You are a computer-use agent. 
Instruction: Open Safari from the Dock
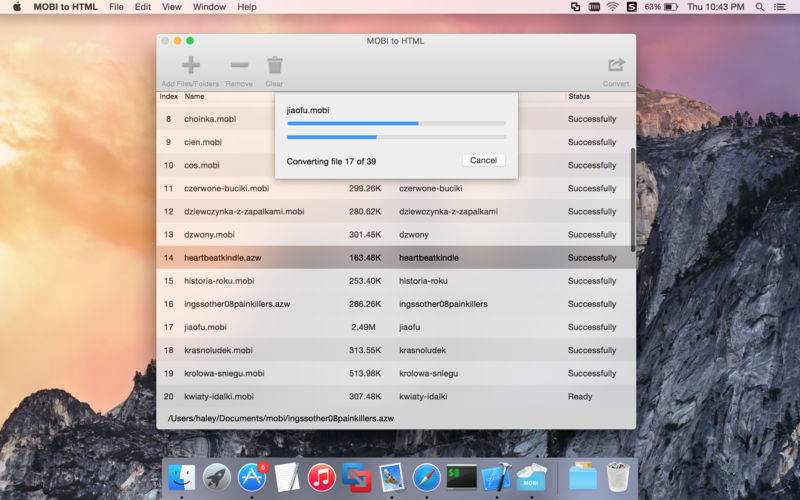click(427, 478)
